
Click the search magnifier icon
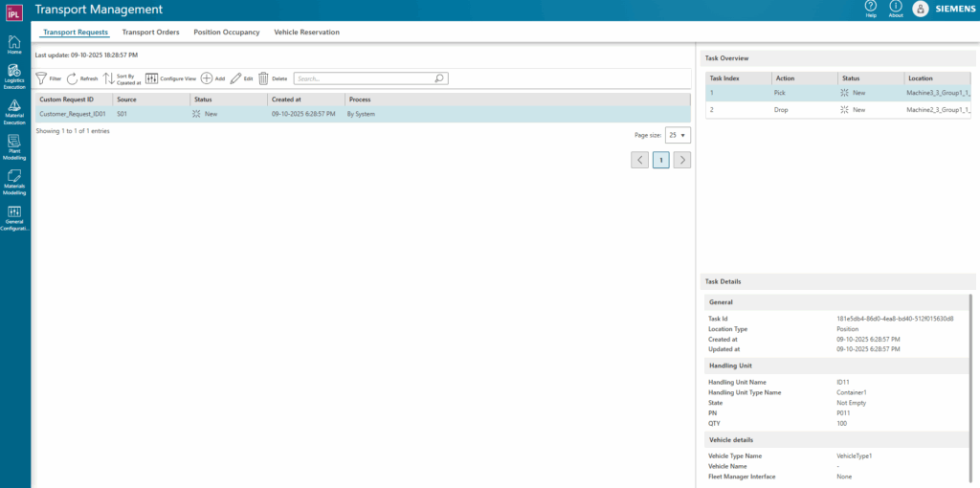[x=438, y=78]
